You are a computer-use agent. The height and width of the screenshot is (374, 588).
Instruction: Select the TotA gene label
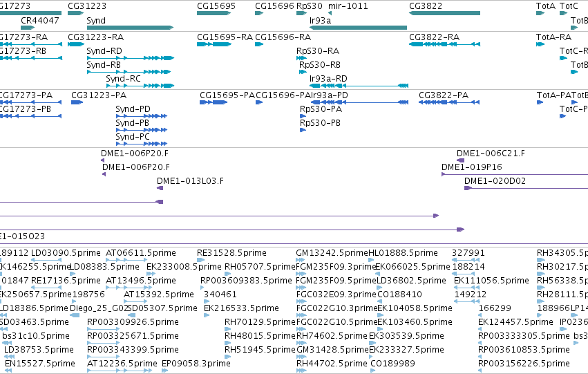546,6
